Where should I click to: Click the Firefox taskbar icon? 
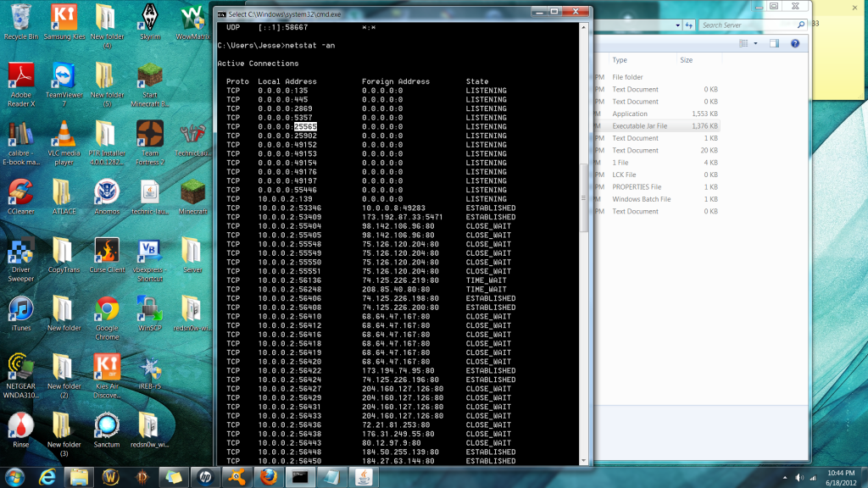point(269,477)
